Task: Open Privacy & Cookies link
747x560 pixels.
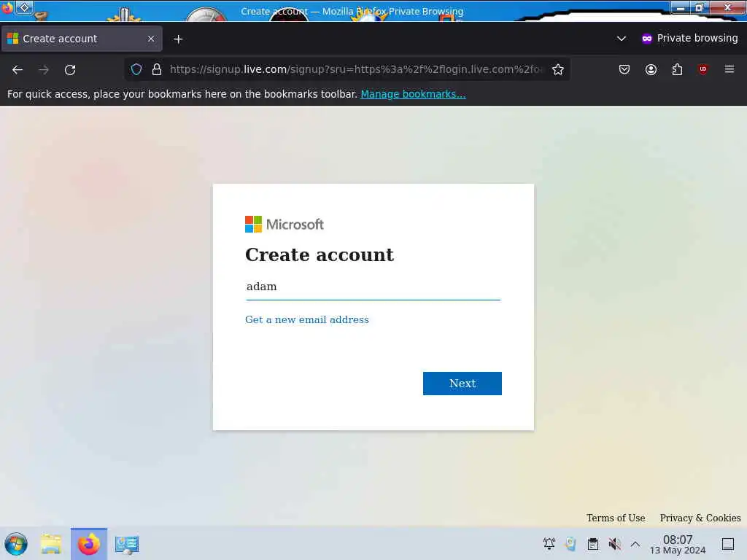Action: tap(700, 518)
